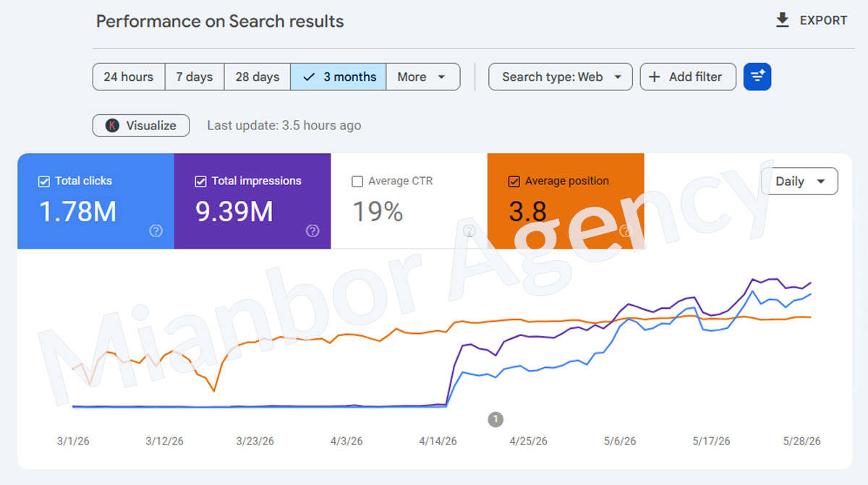The image size is (868, 485).
Task: Click the Export download icon
Action: (x=782, y=20)
